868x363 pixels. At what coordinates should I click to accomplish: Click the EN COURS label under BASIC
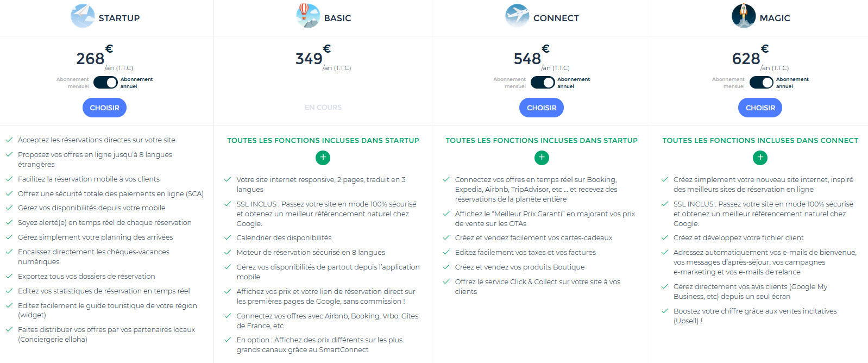click(x=323, y=108)
